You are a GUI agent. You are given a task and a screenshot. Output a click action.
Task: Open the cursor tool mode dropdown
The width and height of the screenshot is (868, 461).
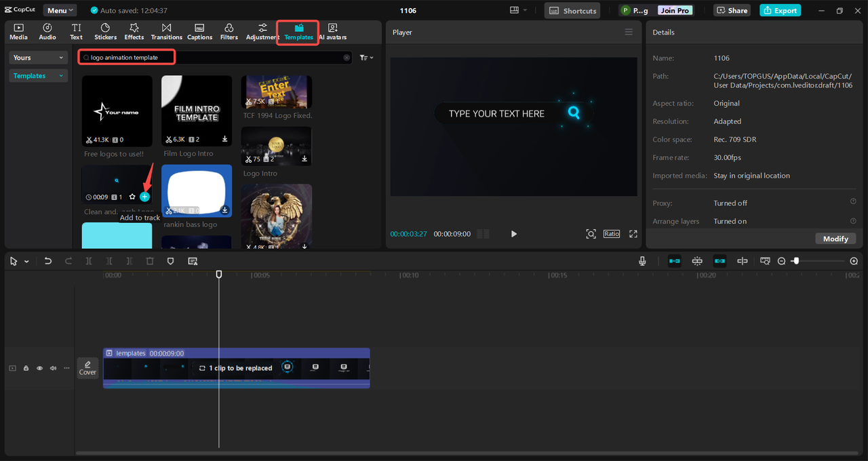point(26,261)
